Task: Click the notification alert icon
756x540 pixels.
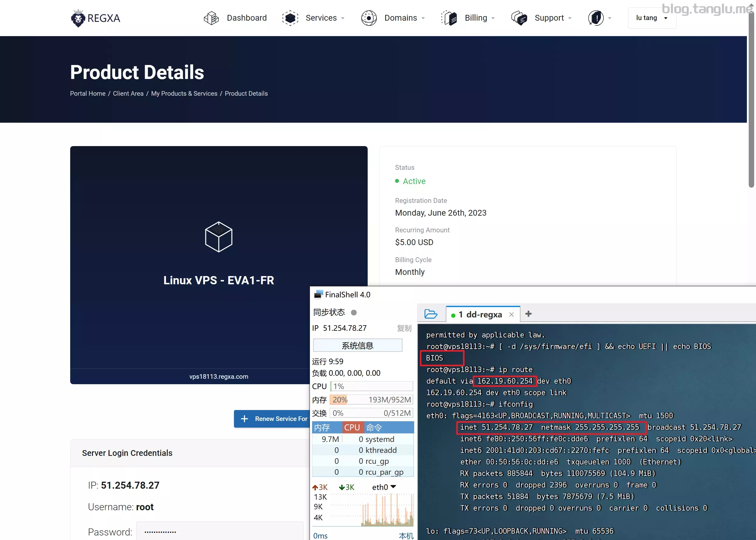Action: 596,18
